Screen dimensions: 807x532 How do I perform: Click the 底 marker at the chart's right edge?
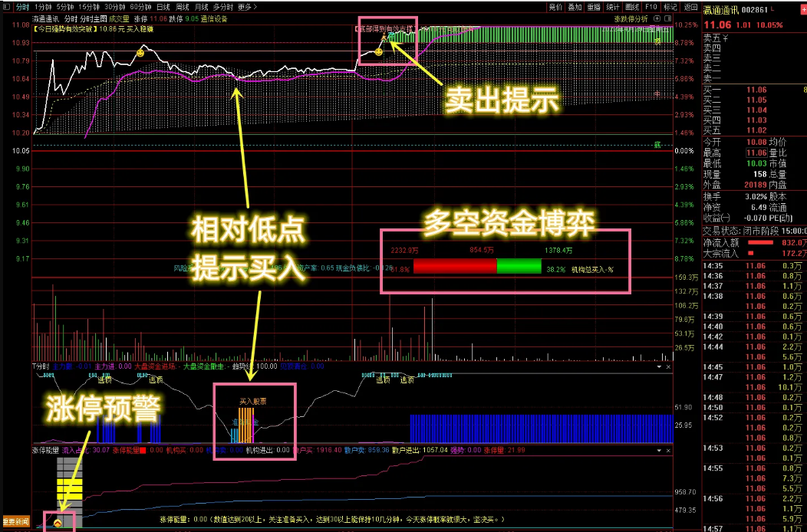click(657, 145)
